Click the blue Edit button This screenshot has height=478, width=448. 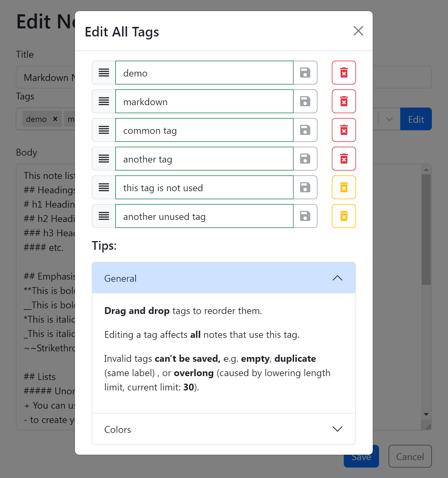(415, 119)
